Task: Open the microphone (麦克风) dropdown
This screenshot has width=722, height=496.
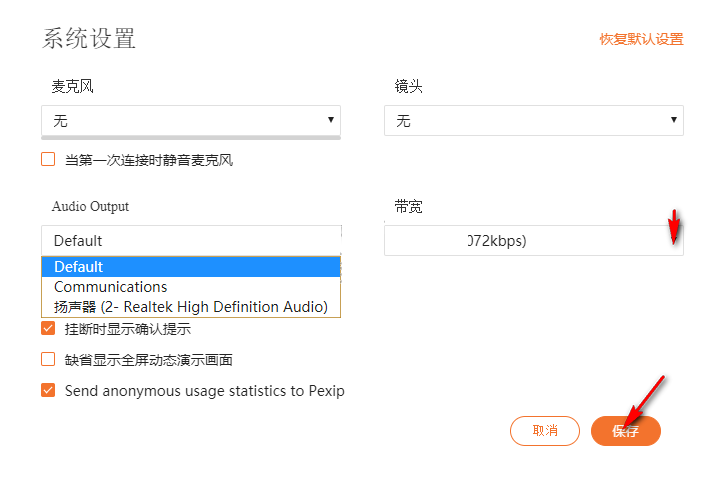Action: click(190, 121)
